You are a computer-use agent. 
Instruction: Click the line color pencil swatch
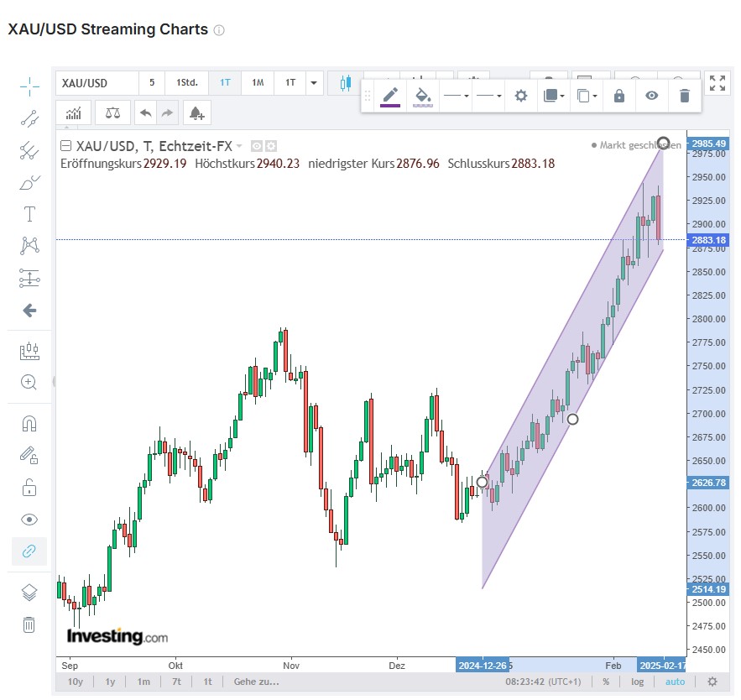(x=390, y=97)
